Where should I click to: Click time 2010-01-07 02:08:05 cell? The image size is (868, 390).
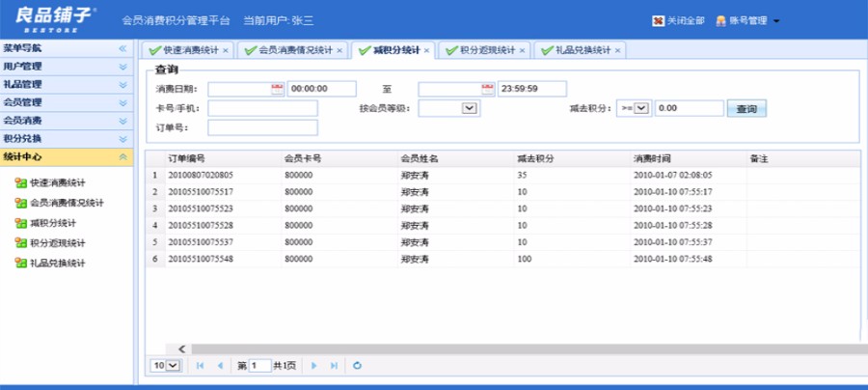pos(688,176)
